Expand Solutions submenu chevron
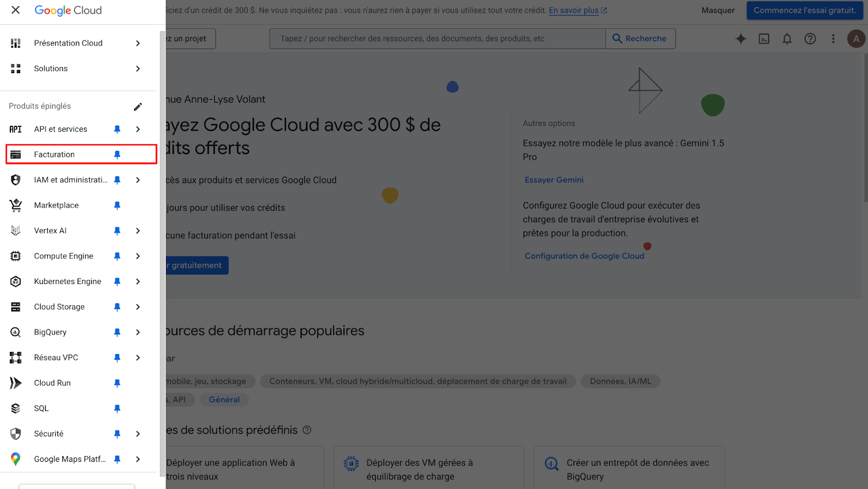868x489 pixels. [138, 69]
